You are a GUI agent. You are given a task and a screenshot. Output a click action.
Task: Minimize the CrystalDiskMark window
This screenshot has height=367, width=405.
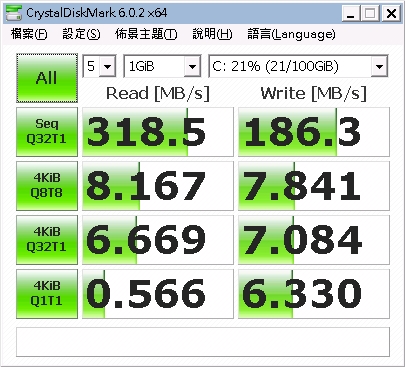tap(351, 14)
